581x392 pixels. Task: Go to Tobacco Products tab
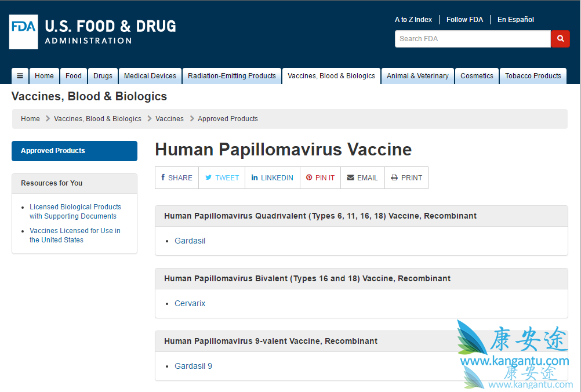click(x=533, y=76)
